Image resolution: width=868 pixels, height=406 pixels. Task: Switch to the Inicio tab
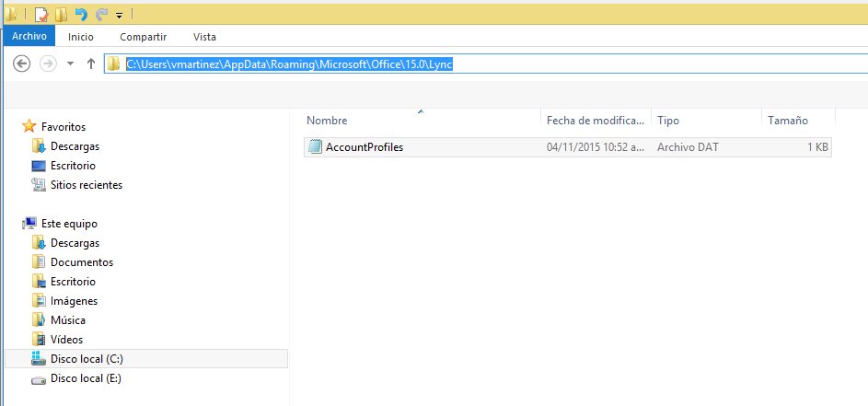[81, 37]
